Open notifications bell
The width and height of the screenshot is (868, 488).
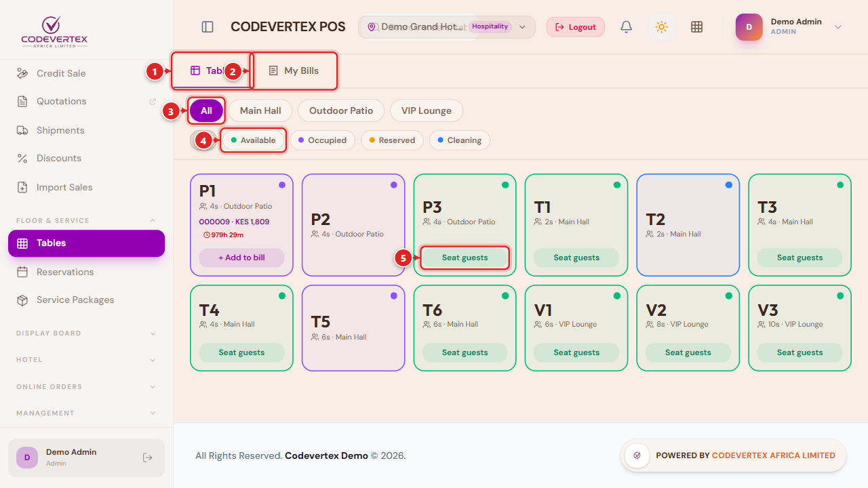click(x=627, y=27)
